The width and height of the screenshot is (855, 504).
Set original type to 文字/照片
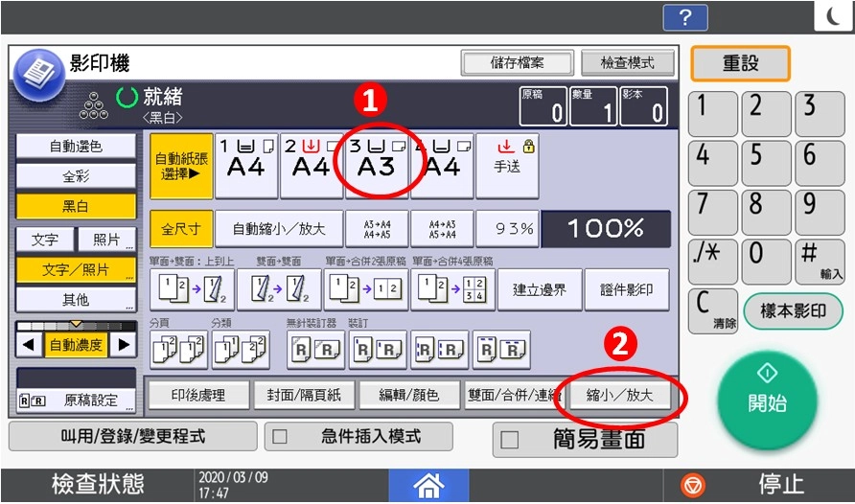(x=76, y=269)
